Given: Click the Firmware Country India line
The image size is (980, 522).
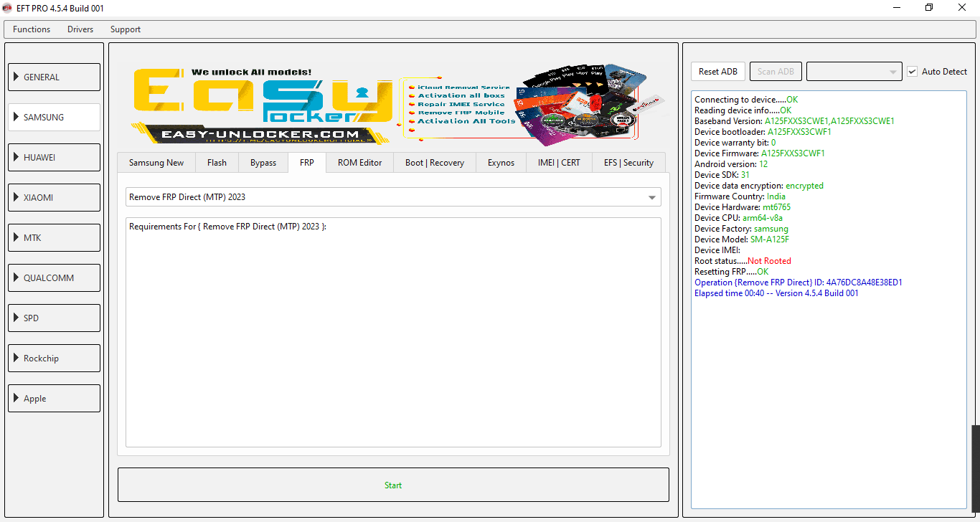Looking at the screenshot, I should 740,196.
